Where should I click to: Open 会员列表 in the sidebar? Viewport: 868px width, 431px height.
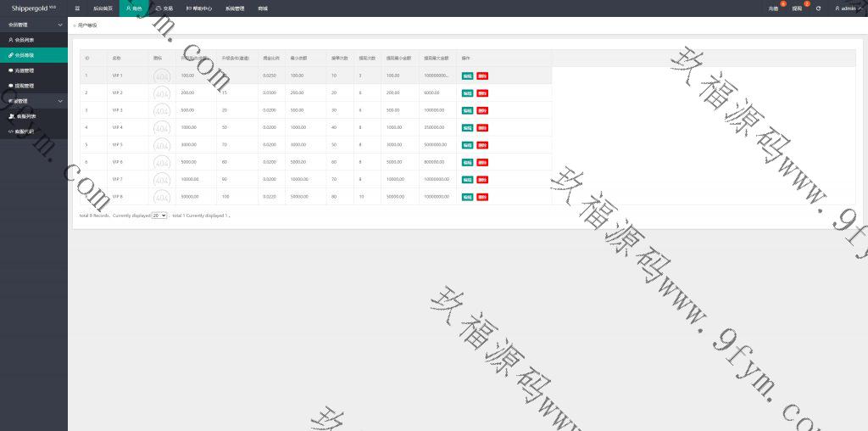[x=25, y=40]
